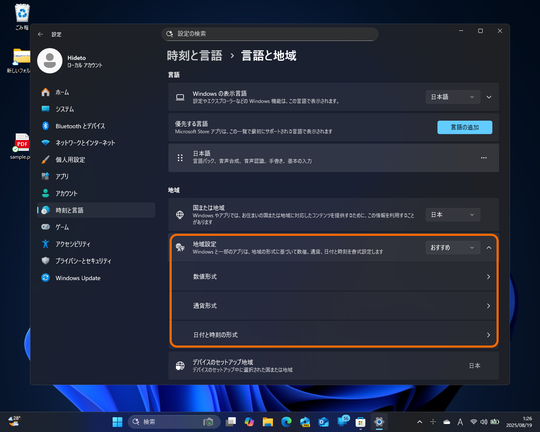The image size is (540, 432).
Task: Click the back arrow in Settings header
Action: pyautogui.click(x=40, y=34)
